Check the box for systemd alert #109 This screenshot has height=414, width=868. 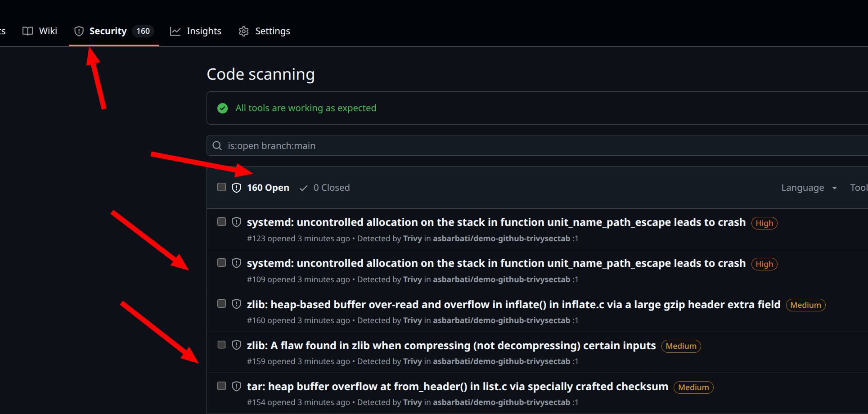pos(221,263)
